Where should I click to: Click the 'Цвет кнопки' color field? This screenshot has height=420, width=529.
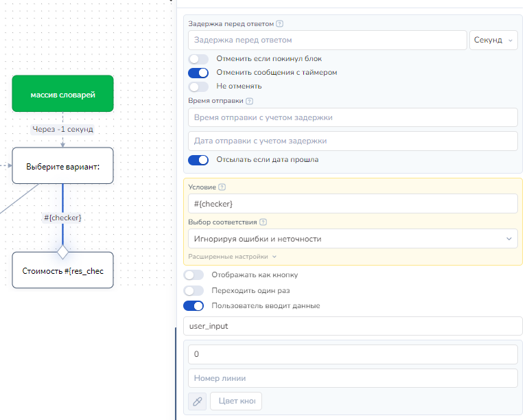tap(236, 401)
